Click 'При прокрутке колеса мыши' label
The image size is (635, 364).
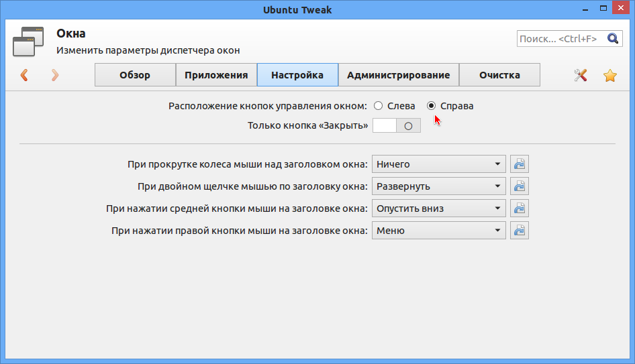tap(248, 165)
